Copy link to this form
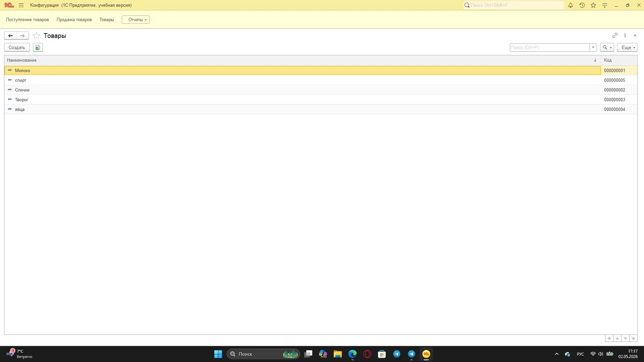This screenshot has height=362, width=644. (x=615, y=36)
